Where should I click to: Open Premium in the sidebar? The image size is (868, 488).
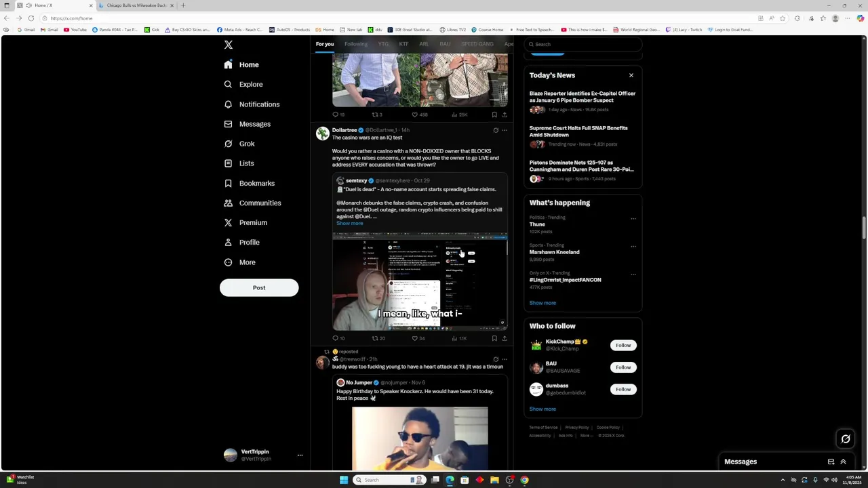tap(245, 222)
